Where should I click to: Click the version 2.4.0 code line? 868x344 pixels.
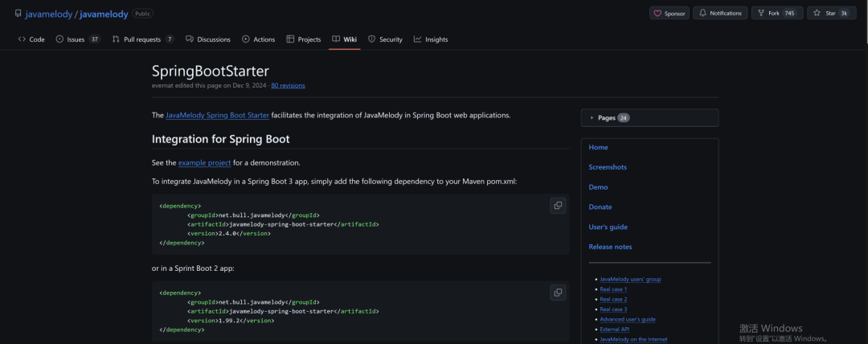pyautogui.click(x=228, y=234)
